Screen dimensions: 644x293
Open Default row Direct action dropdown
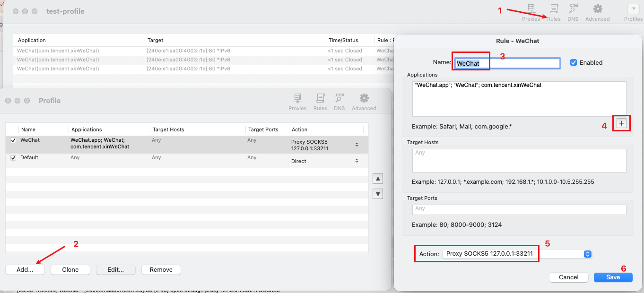coord(357,161)
